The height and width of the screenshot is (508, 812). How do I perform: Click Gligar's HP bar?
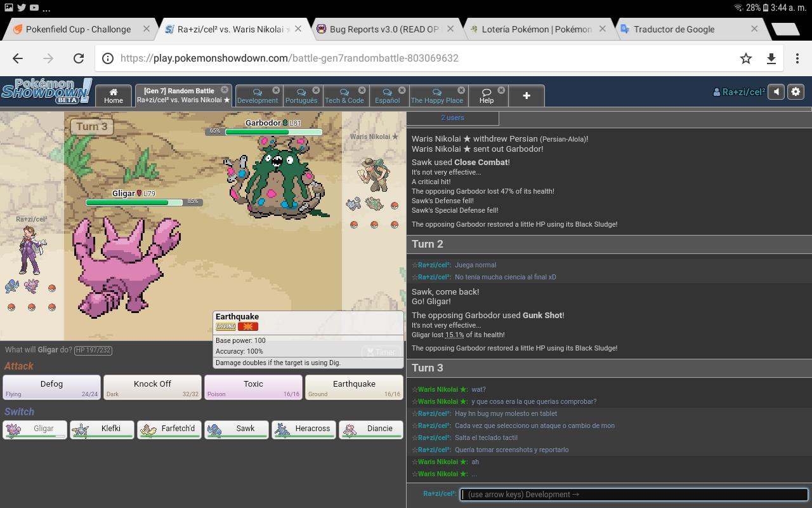(x=134, y=203)
